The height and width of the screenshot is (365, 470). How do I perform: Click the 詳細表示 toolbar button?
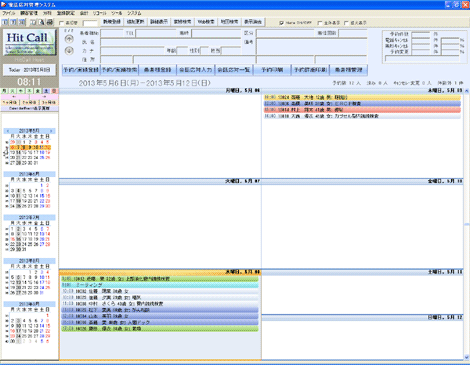[159, 22]
